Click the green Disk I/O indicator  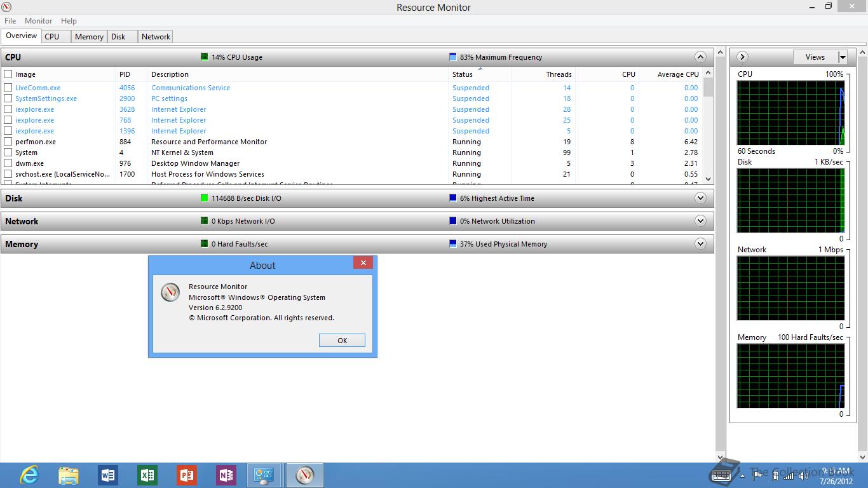pos(204,198)
